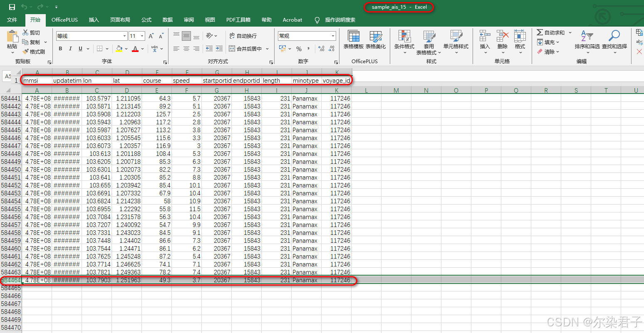Image resolution: width=644 pixels, height=333 pixels.
Task: Expand the AutoSum dropdown arrow
Action: [x=570, y=32]
